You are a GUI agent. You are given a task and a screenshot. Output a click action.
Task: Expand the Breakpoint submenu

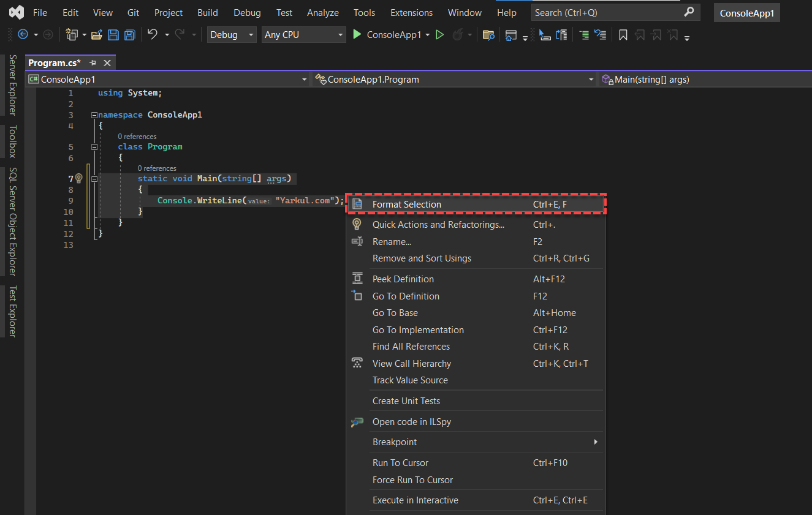coord(476,442)
